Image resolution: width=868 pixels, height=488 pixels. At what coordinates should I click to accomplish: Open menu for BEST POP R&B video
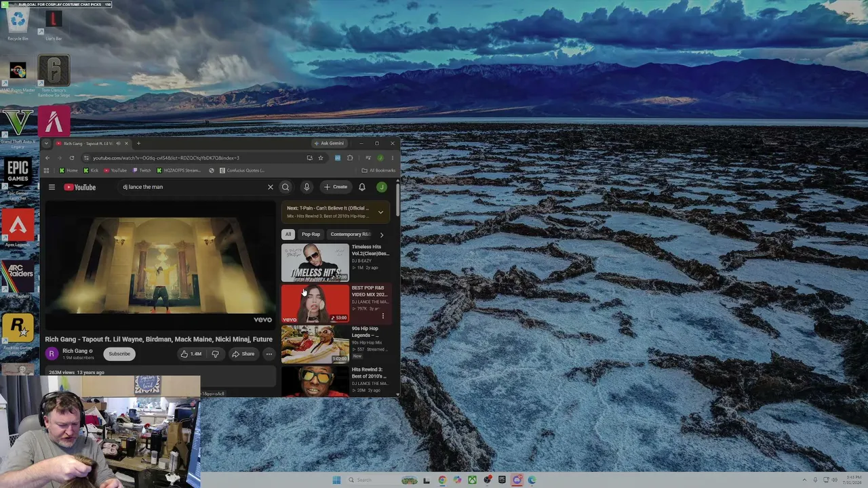[383, 316]
